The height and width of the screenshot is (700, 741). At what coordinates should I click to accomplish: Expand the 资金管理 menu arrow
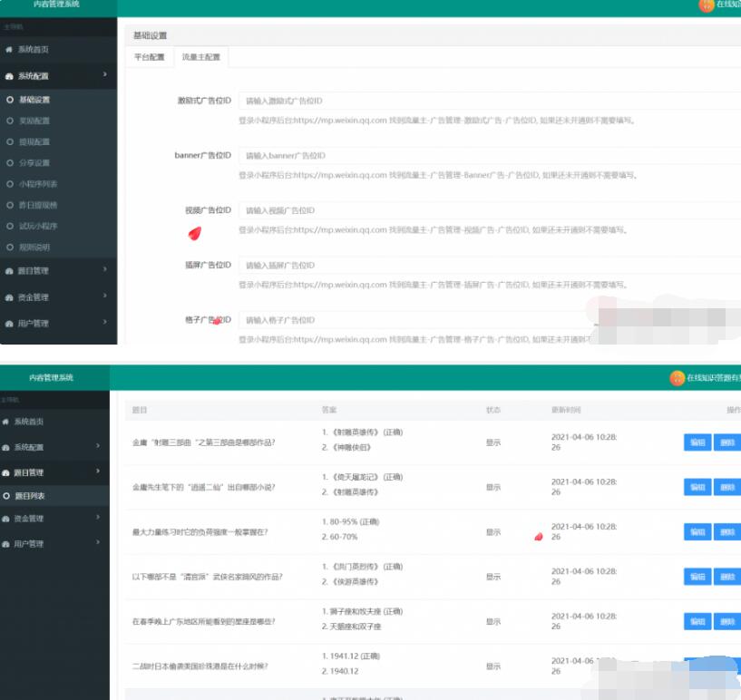[x=104, y=297]
